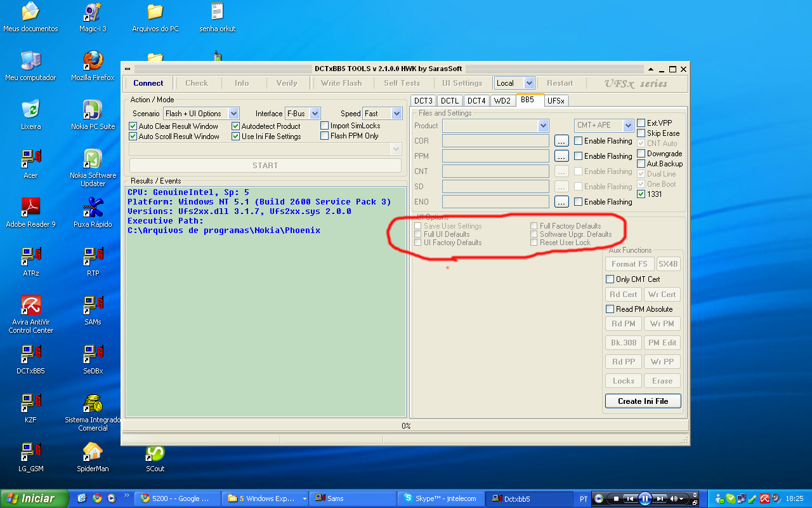The image size is (812, 508).
Task: Launch Nokia Software Updater icon
Action: tap(93, 168)
